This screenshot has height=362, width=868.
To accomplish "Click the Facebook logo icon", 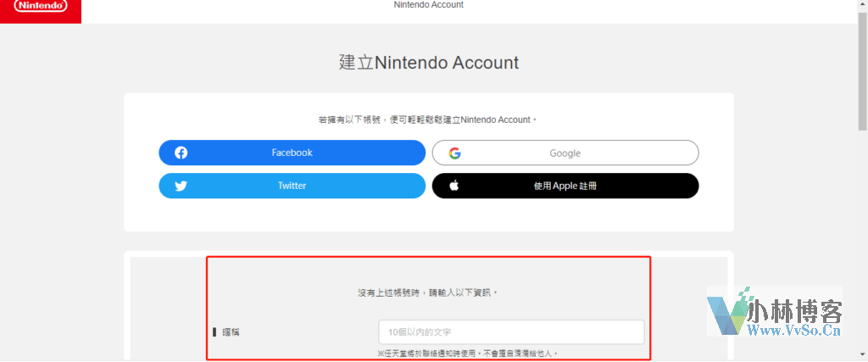I will [181, 153].
